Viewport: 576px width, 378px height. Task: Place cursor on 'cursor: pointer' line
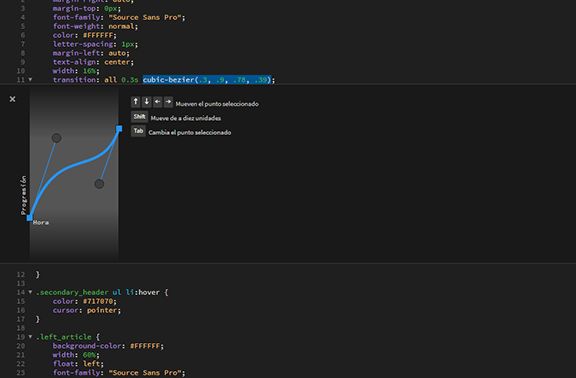86,310
